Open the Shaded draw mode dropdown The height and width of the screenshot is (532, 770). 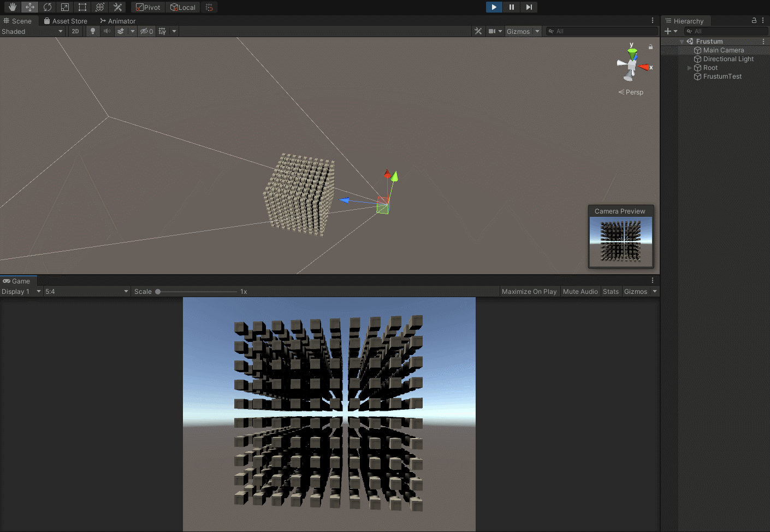click(33, 31)
